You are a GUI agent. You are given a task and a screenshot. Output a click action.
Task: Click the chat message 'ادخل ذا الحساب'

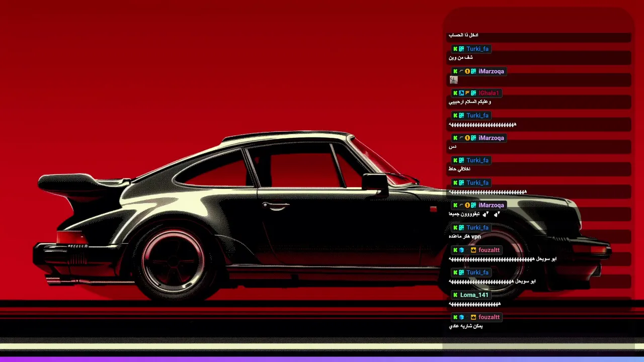point(463,35)
